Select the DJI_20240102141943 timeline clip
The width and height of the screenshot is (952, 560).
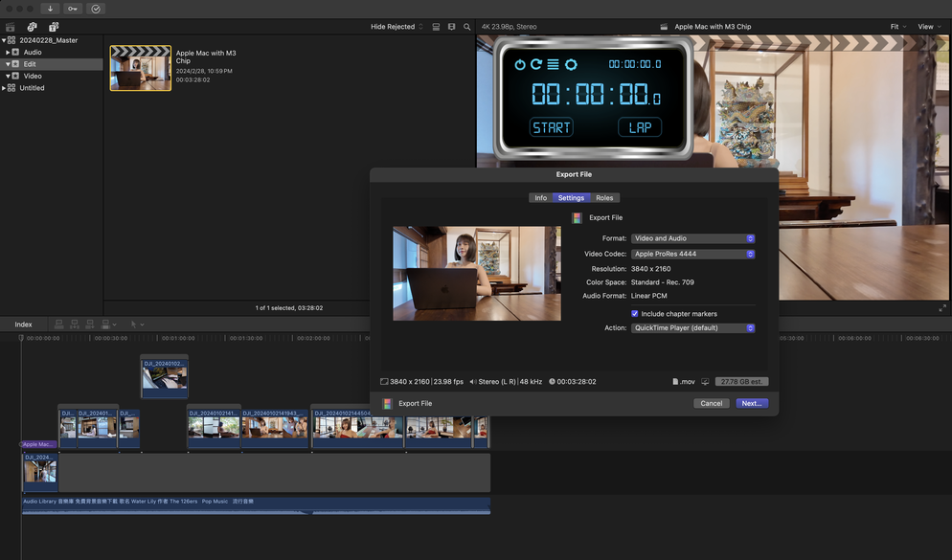[275, 428]
